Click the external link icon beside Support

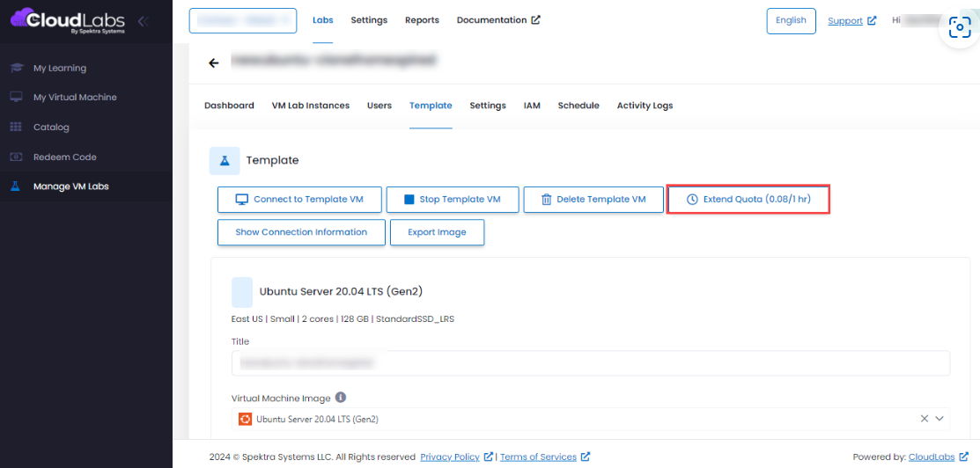click(872, 20)
